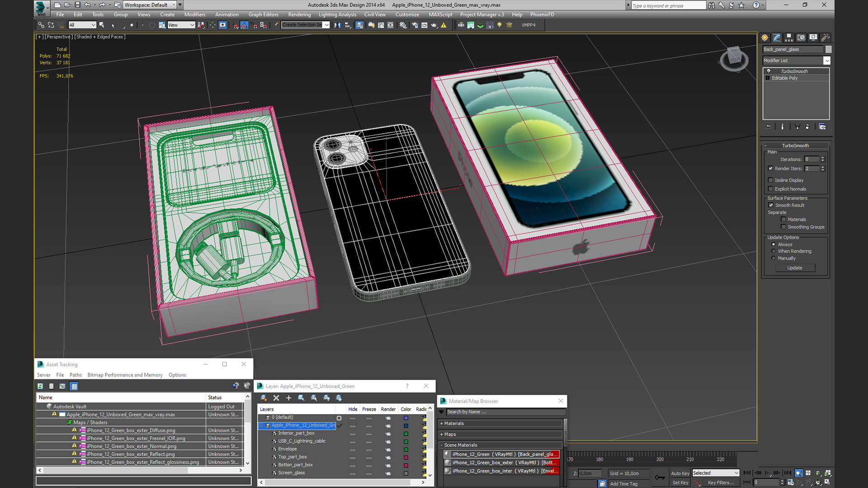Open the Modifiers menu in the menu bar

click(194, 14)
